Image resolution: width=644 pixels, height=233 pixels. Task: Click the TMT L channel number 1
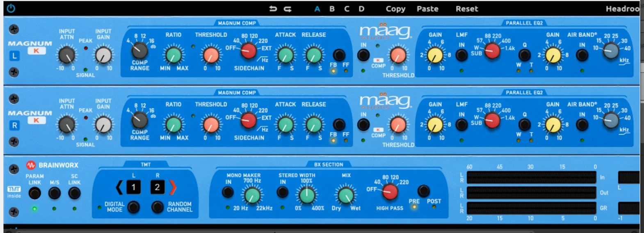(x=133, y=187)
